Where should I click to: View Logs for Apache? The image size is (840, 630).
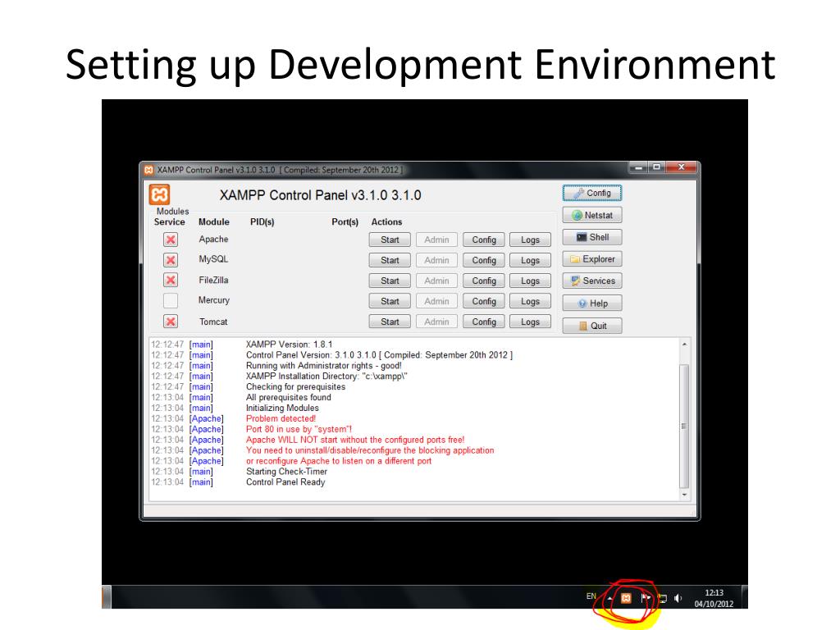coord(530,240)
